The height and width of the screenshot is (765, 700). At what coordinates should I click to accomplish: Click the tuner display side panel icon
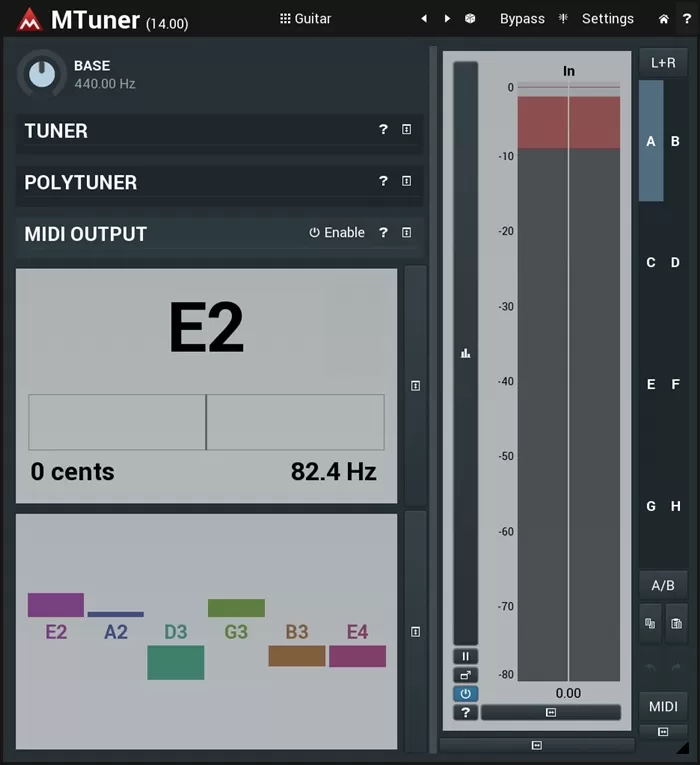416,386
